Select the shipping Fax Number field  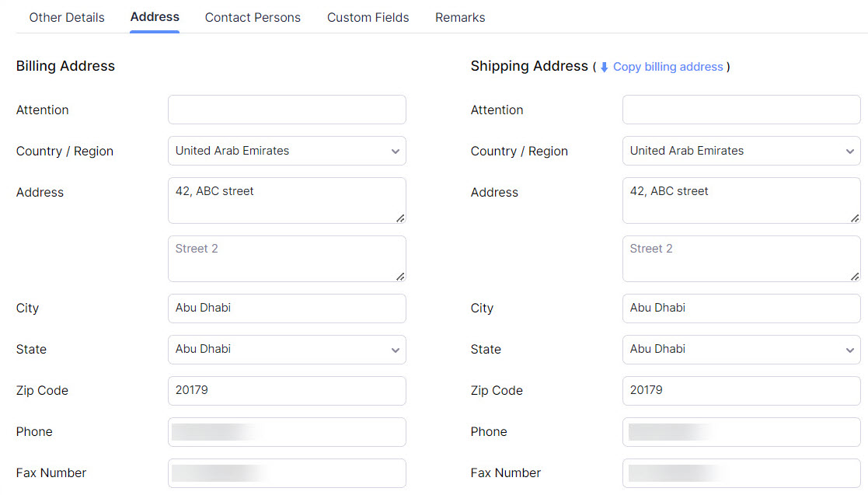[x=741, y=472]
